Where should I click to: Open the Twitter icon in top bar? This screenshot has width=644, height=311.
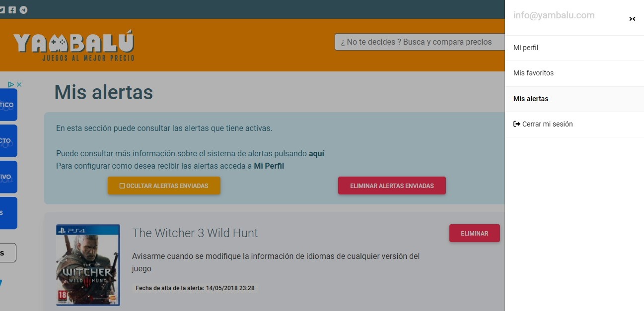2,10
